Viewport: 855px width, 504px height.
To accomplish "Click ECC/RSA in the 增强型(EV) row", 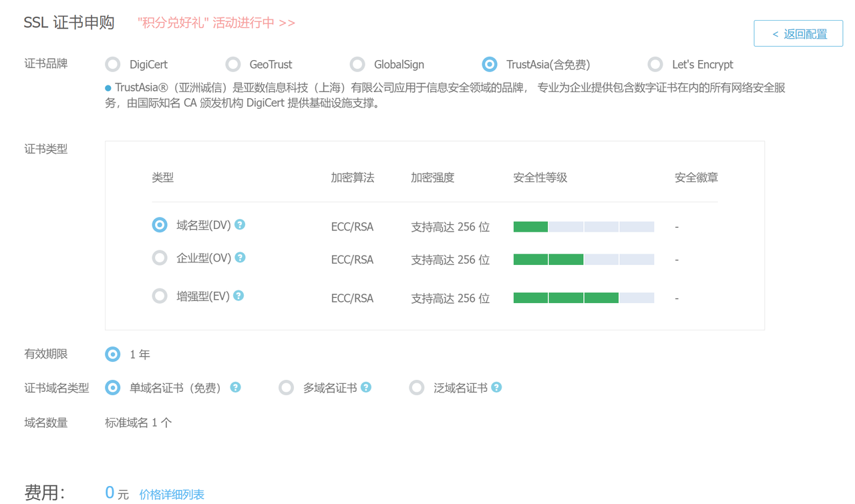I will (352, 298).
